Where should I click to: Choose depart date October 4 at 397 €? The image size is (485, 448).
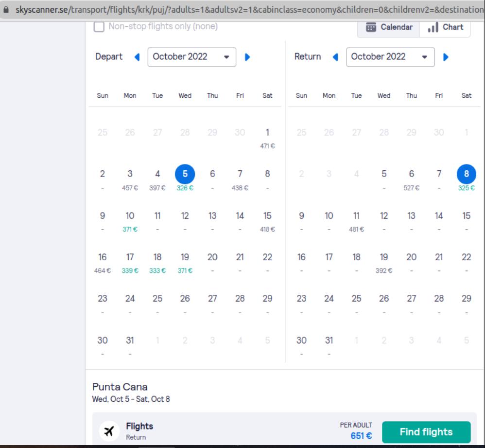coord(157,179)
